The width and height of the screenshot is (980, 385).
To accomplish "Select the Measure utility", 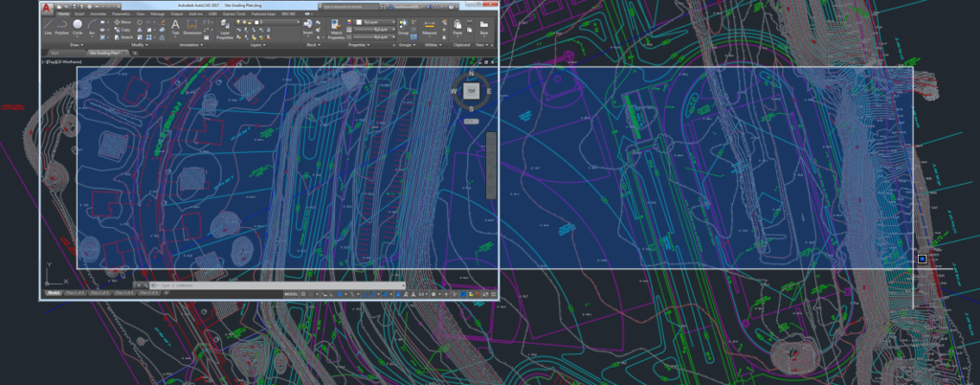I will tap(430, 27).
